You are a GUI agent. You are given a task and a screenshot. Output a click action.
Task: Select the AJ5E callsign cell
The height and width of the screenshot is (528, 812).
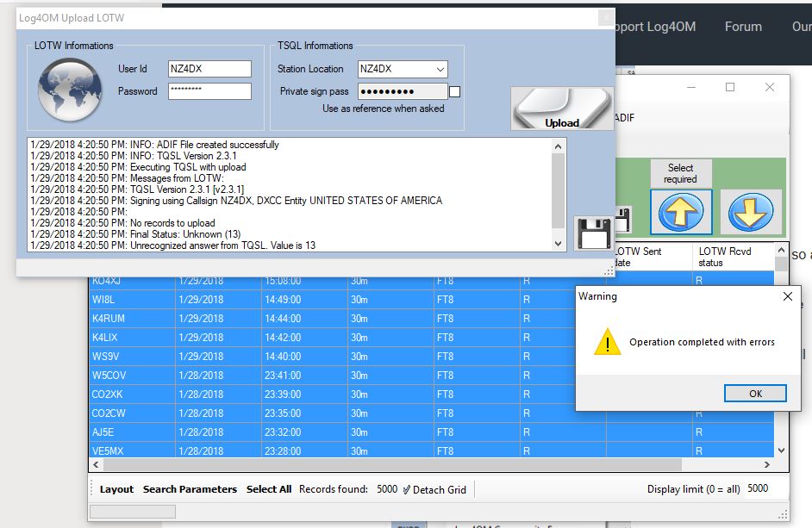click(132, 432)
